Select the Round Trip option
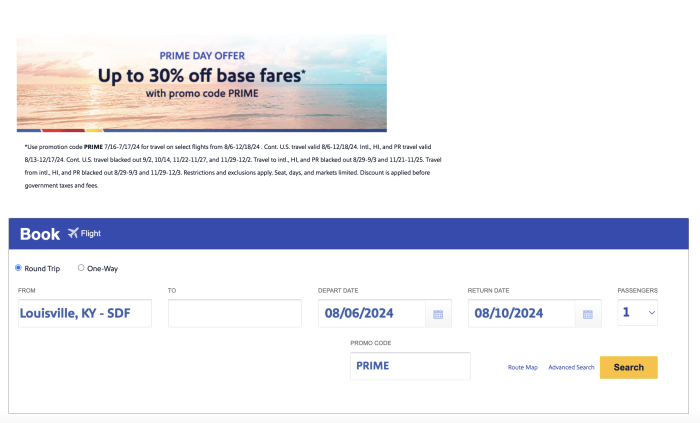The width and height of the screenshot is (700, 423). tap(18, 268)
